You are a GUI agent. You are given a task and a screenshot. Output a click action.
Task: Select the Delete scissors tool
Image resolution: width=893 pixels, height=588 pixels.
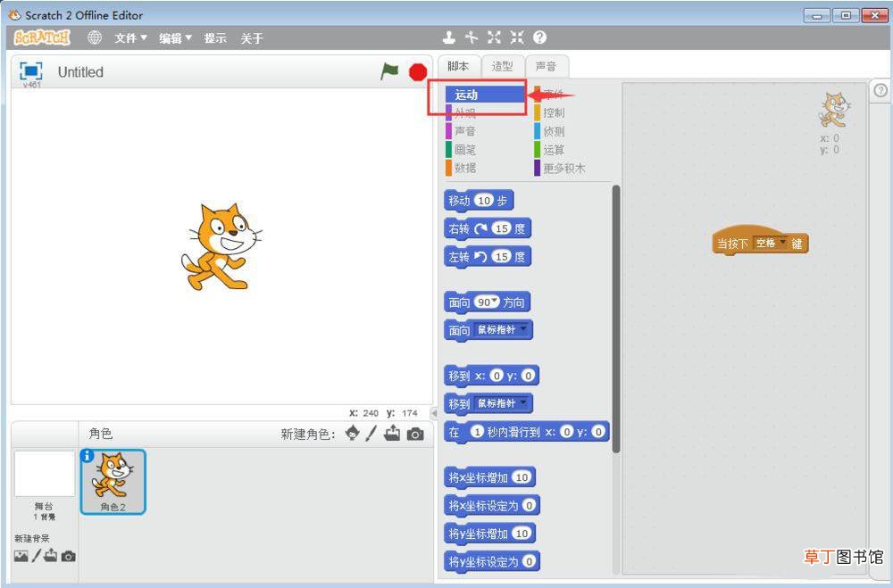click(x=471, y=37)
